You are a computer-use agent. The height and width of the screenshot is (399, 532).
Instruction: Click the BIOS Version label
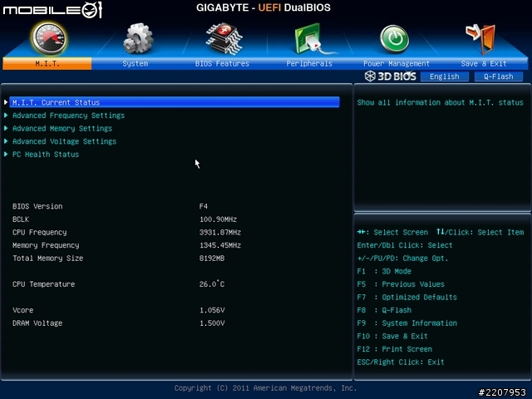point(37,206)
